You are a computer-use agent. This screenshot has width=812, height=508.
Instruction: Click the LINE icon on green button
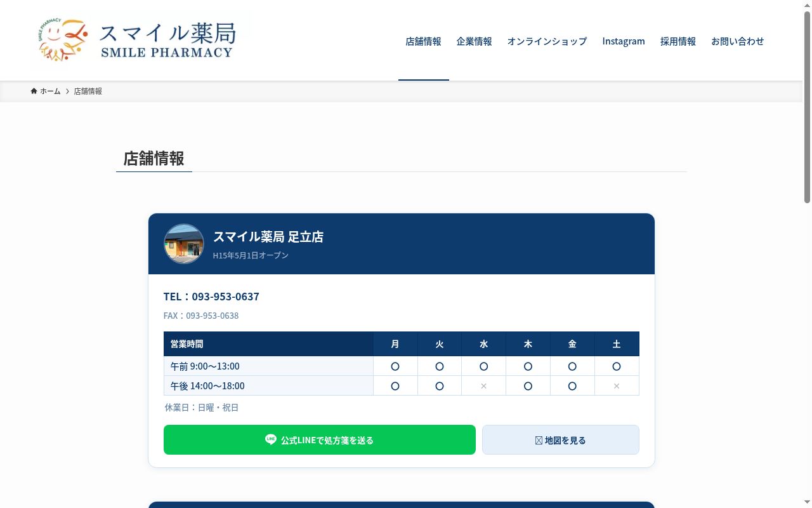[271, 439]
